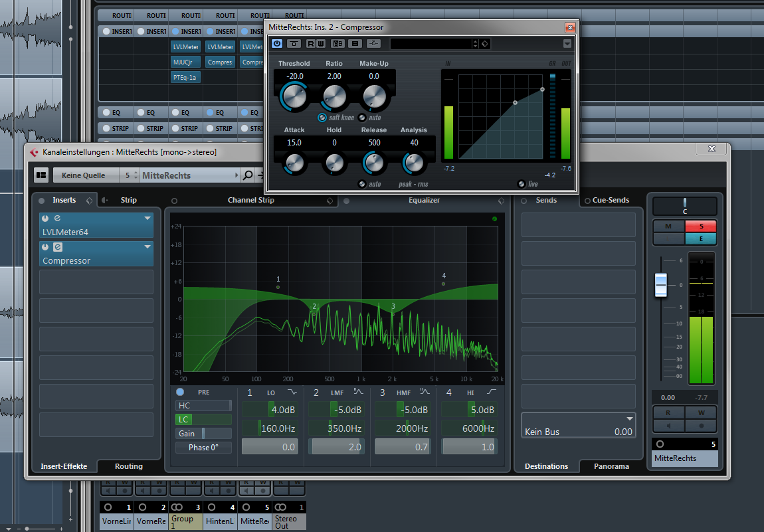This screenshot has height=532, width=764.
Task: Click the compressor curve threshold point on graph
Action: tap(515, 102)
